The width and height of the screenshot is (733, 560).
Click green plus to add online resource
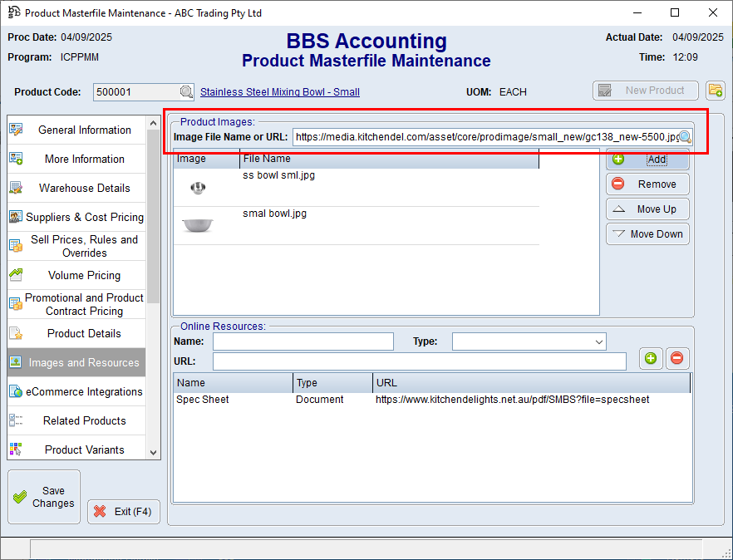pyautogui.click(x=651, y=358)
